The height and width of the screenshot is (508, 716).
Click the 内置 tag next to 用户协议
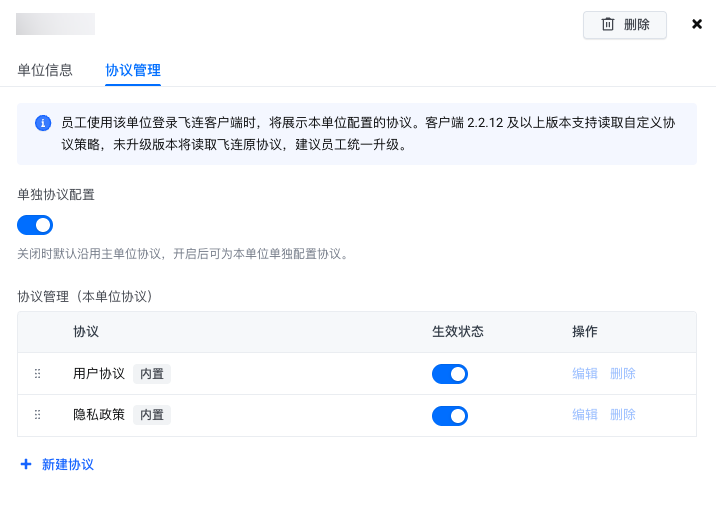tap(152, 374)
